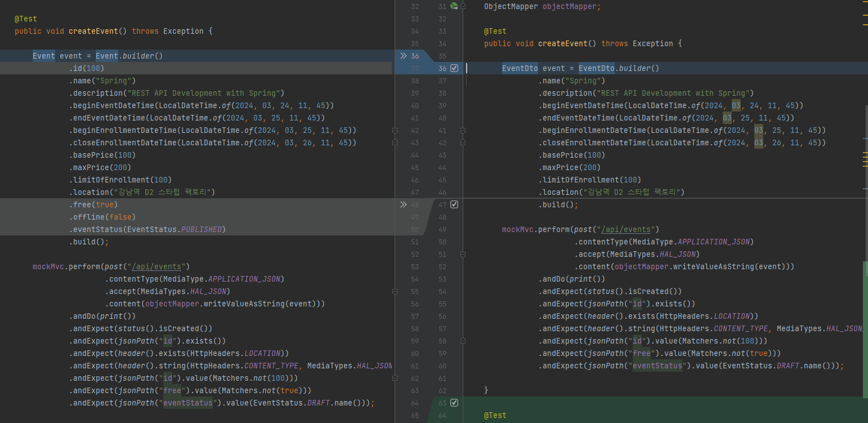Collapse fold marker at right line 41
The image size is (868, 423).
tap(463, 130)
